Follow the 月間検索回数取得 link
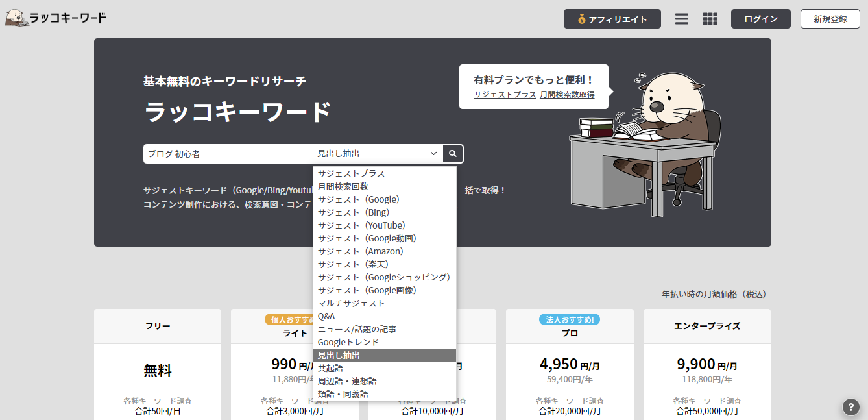868x420 pixels. 567,95
